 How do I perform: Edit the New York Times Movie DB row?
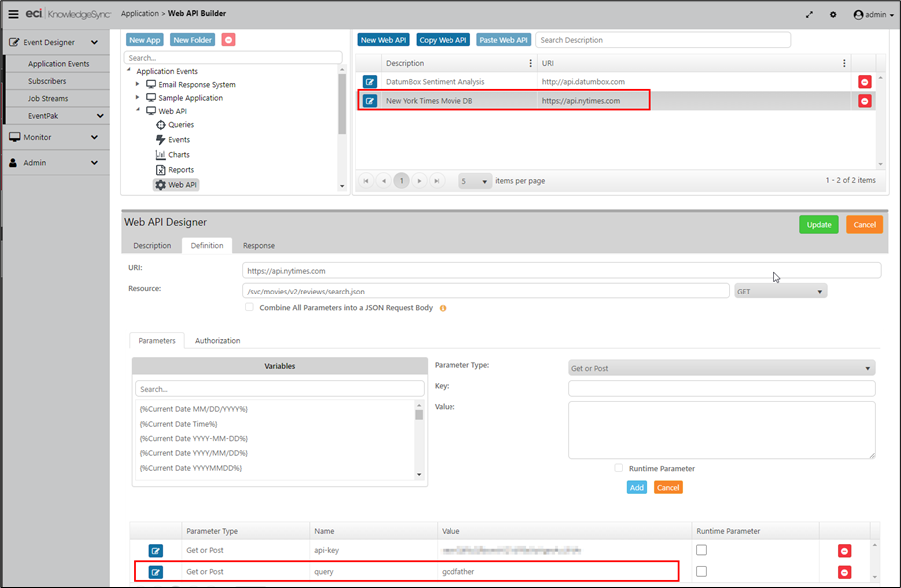(x=370, y=101)
